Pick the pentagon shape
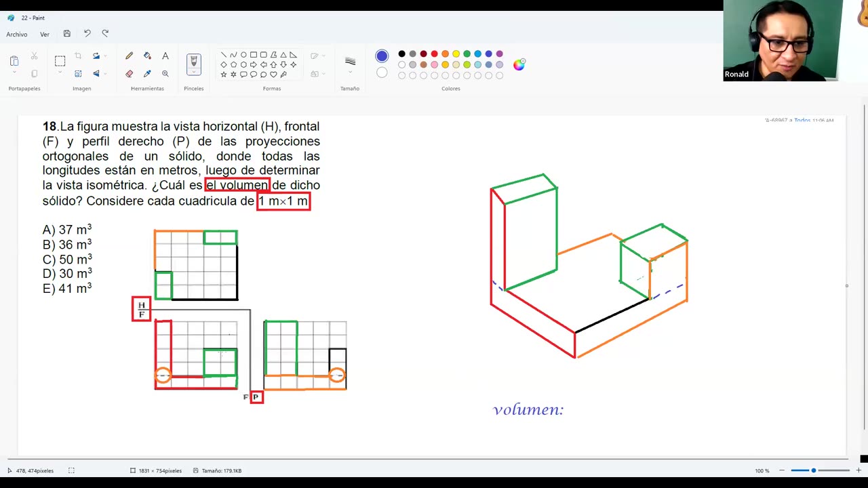Screen dimensions: 868x488 [x=233, y=65]
